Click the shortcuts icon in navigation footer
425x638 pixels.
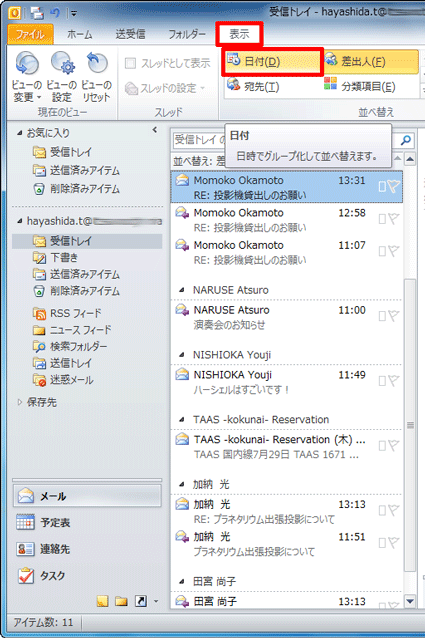tap(141, 601)
